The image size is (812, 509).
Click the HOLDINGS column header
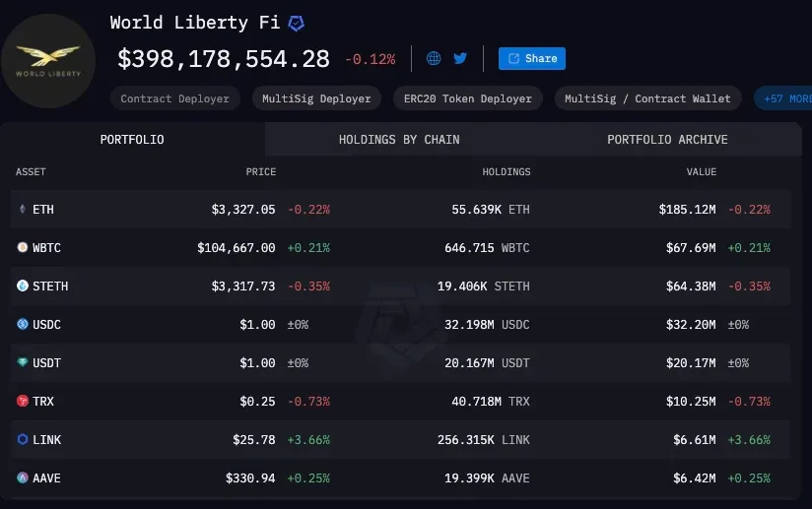point(507,171)
